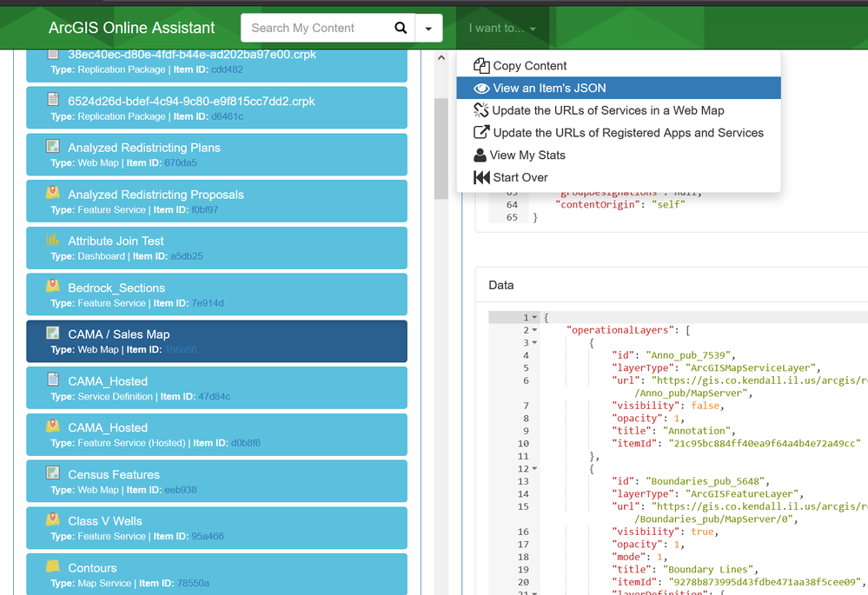Choose Start Over option
The width and height of the screenshot is (868, 595).
(x=619, y=177)
